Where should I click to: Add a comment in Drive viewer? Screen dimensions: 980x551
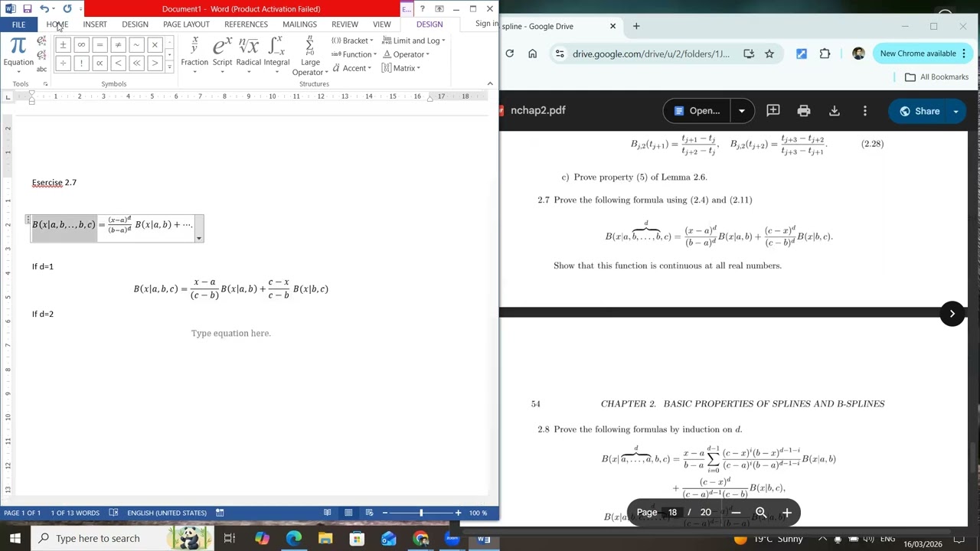pyautogui.click(x=773, y=111)
